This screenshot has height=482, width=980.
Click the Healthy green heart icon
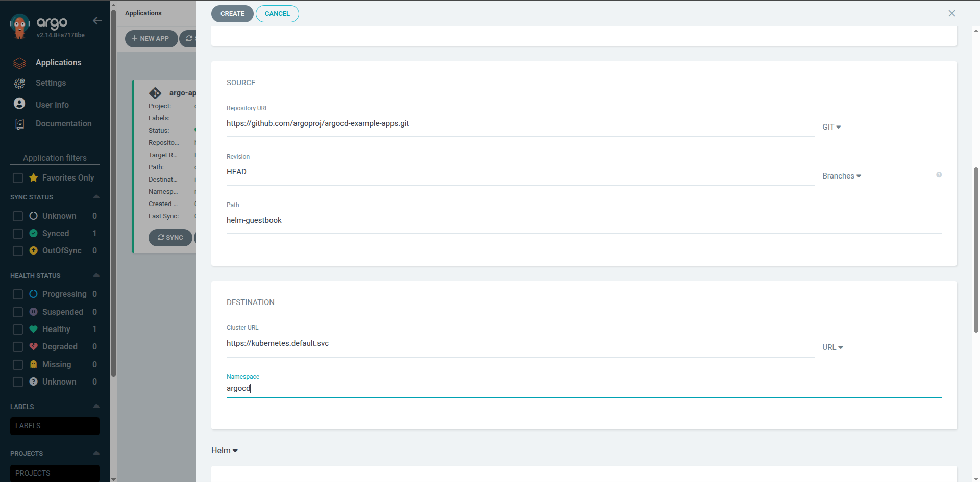(34, 329)
